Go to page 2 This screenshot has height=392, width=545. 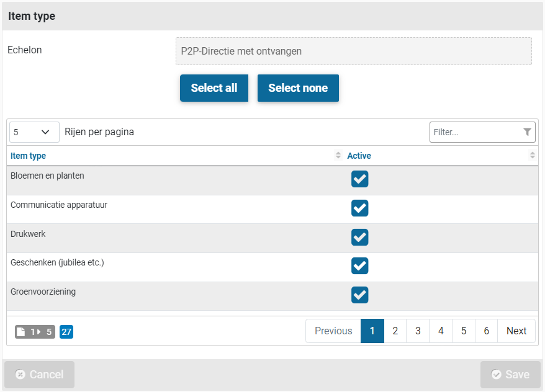[x=395, y=331]
